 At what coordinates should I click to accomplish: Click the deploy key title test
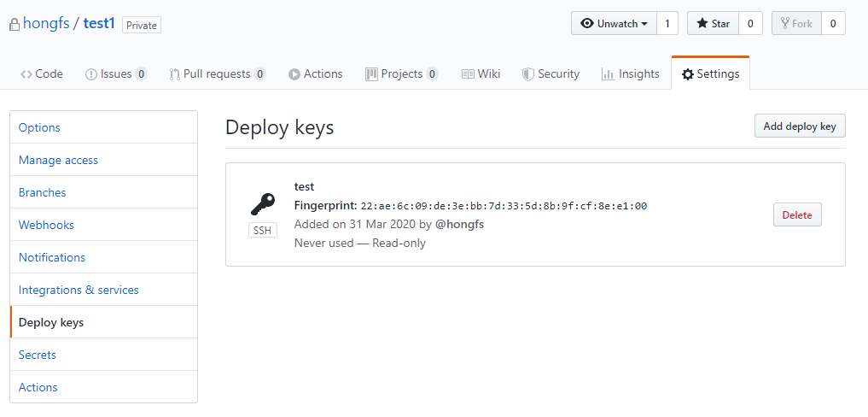(305, 187)
